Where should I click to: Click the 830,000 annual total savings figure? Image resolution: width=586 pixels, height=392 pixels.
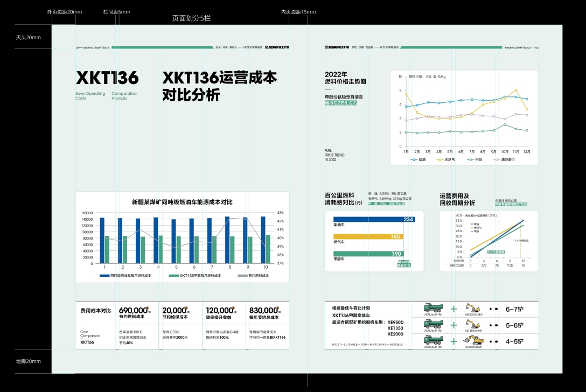pos(262,310)
